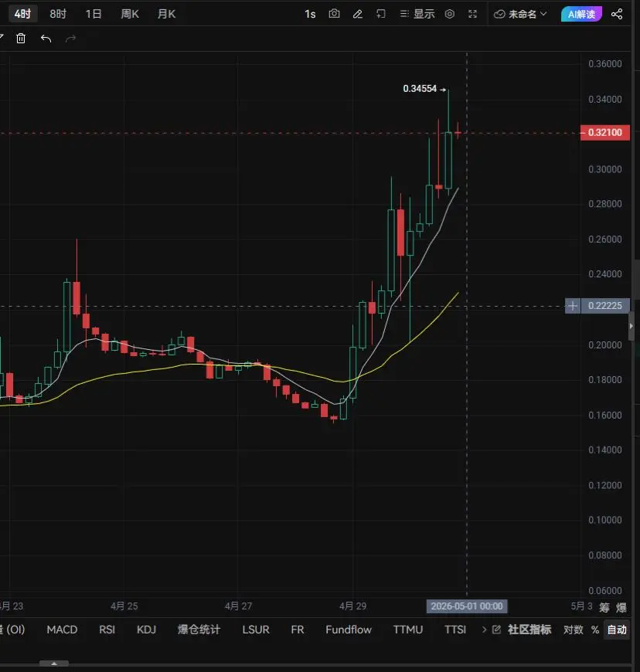Open the 显示 display options
The width and height of the screenshot is (640, 672).
coord(417,14)
